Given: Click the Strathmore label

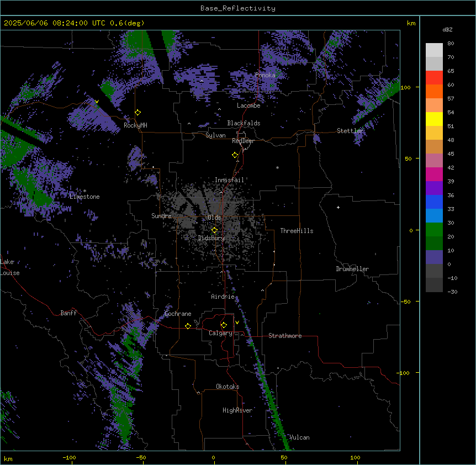Looking at the screenshot, I should click(285, 336).
